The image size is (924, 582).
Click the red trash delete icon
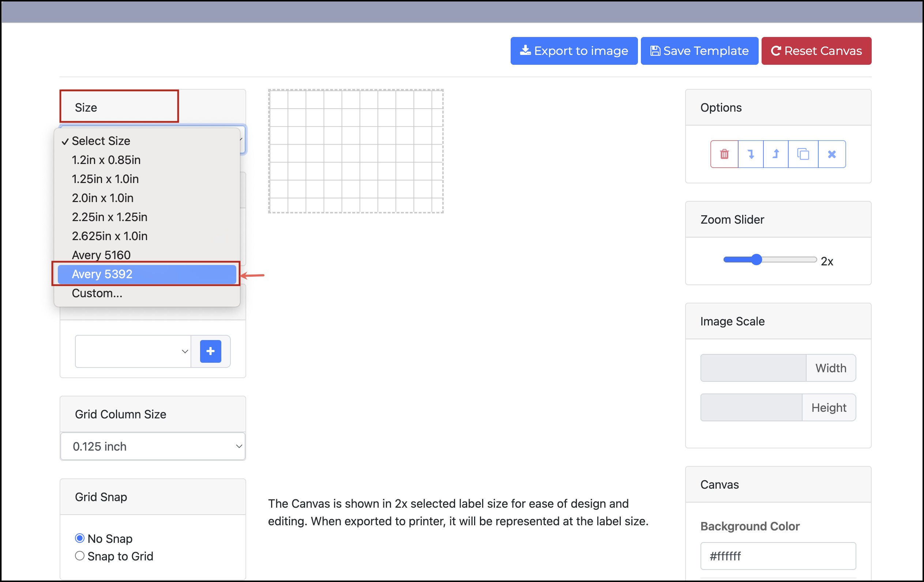[724, 154]
